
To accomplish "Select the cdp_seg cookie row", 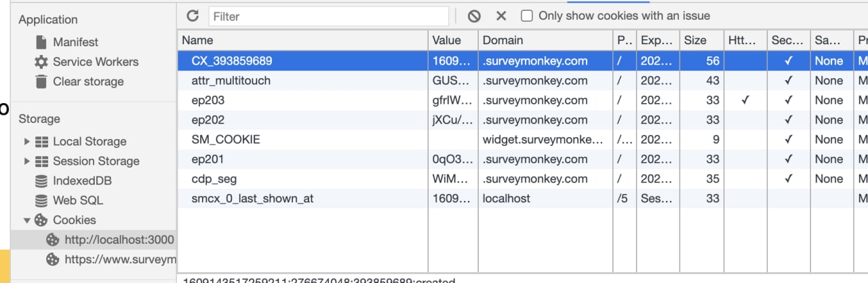I will click(x=523, y=178).
